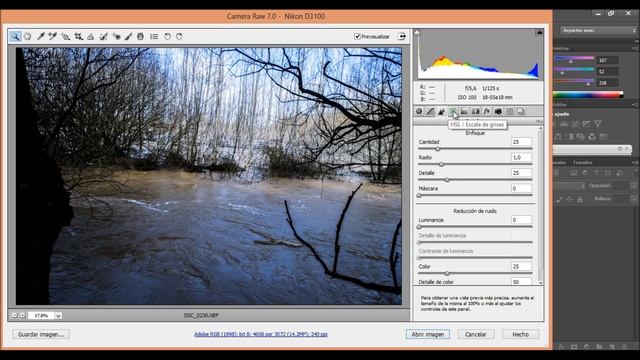
Task: Click the Cantidad value field
Action: [521, 142]
